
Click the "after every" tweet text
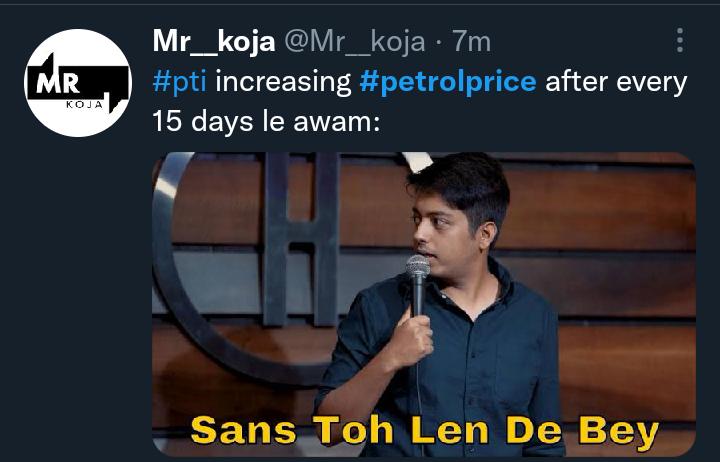pos(615,81)
